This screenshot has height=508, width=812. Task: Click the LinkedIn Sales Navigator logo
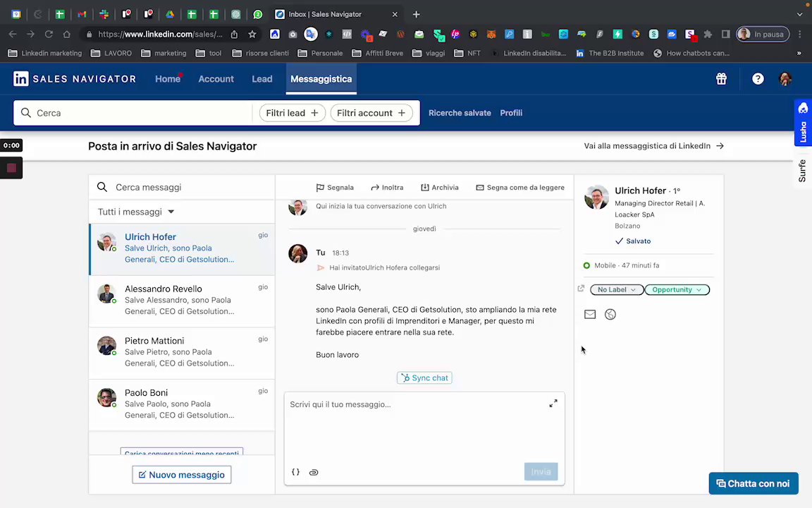75,79
